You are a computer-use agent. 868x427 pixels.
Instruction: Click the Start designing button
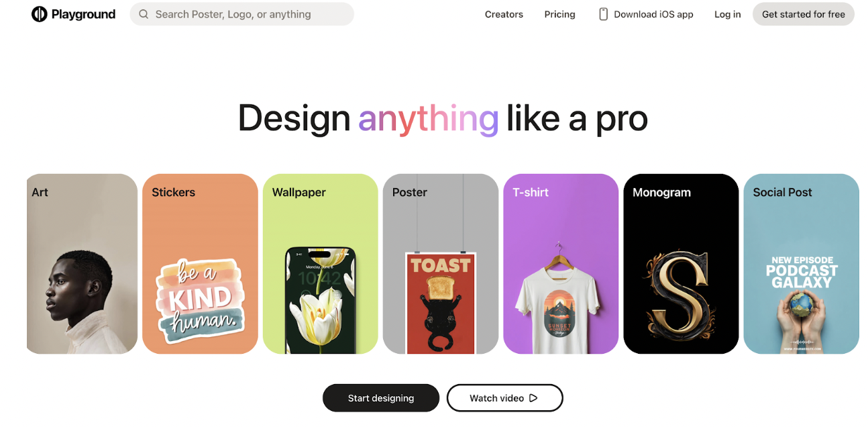pyautogui.click(x=381, y=398)
